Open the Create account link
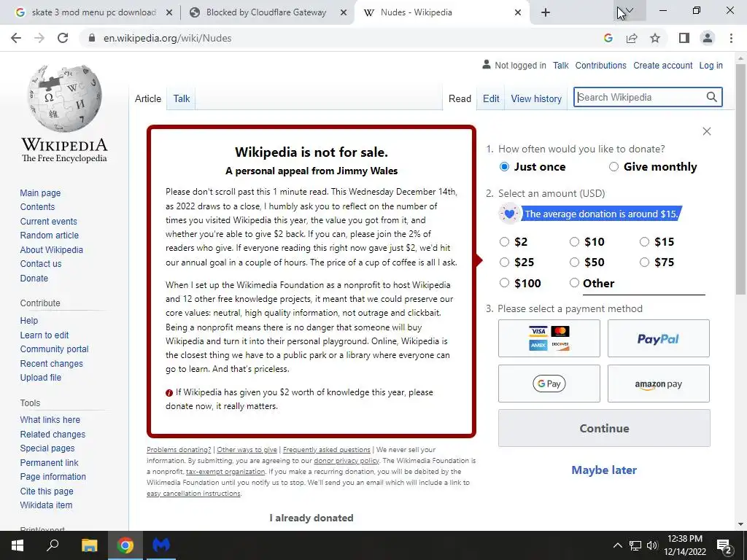The image size is (747, 560). [x=662, y=65]
